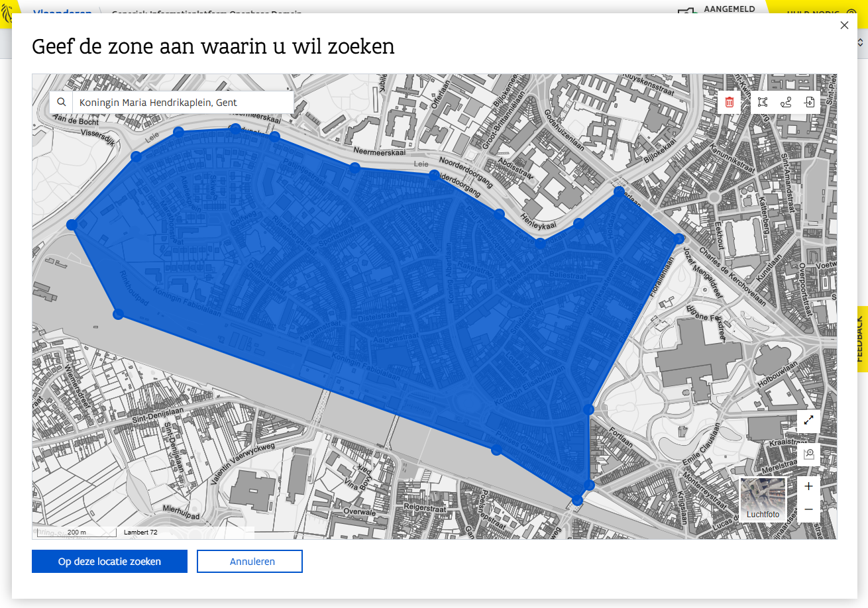868x608 pixels.
Task: Select the draw polygon tool
Action: (x=763, y=102)
